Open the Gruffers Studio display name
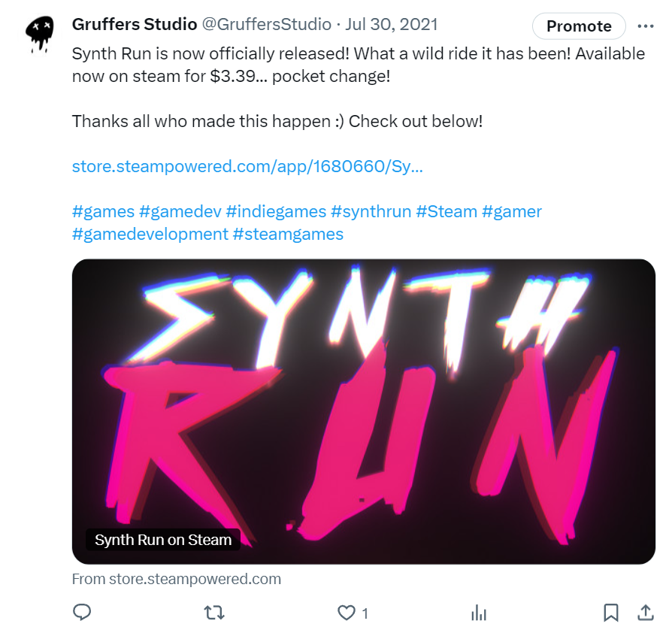Image resolution: width=672 pixels, height=636 pixels. 133,24
